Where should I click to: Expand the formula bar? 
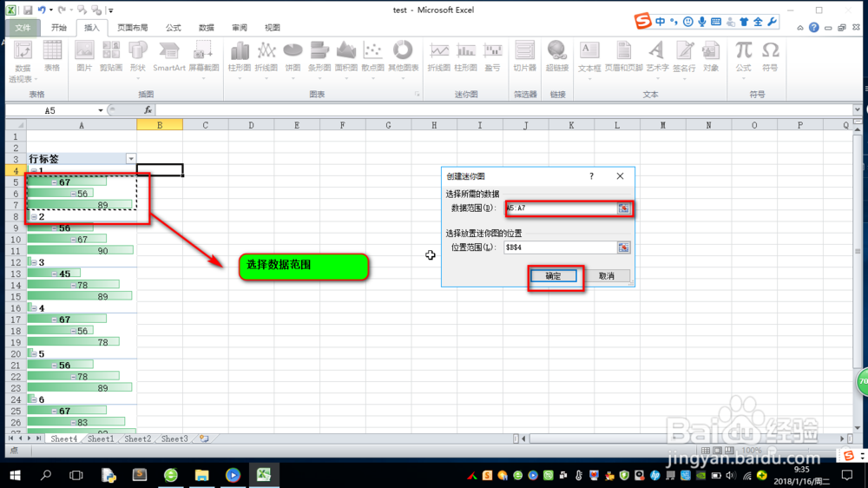point(857,110)
